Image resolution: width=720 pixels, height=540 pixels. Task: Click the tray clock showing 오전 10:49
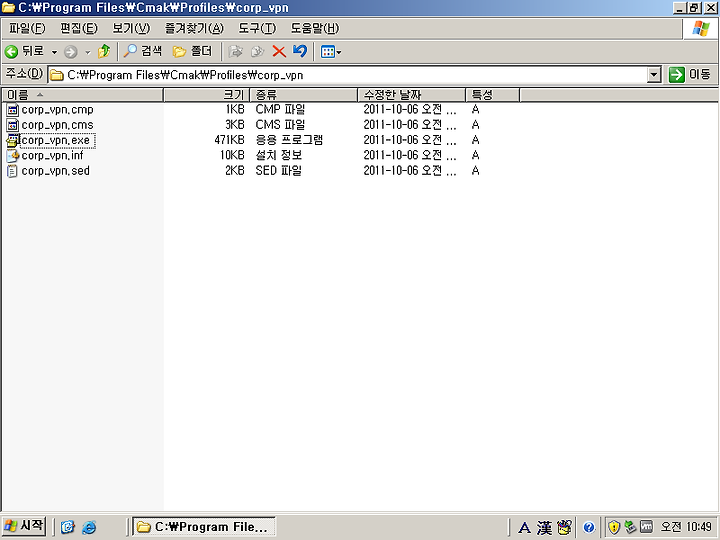[x=686, y=527]
